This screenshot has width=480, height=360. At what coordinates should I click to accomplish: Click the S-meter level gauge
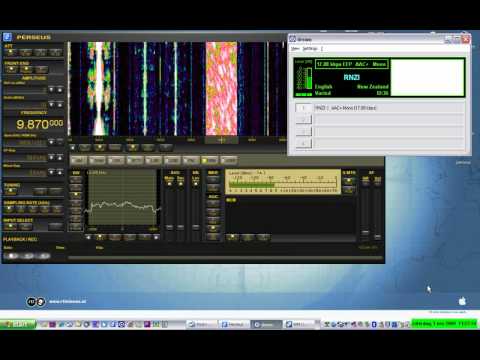[x=283, y=182]
